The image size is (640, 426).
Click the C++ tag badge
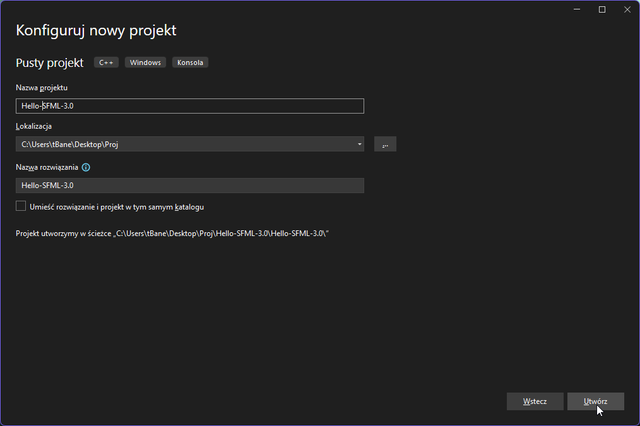(106, 62)
